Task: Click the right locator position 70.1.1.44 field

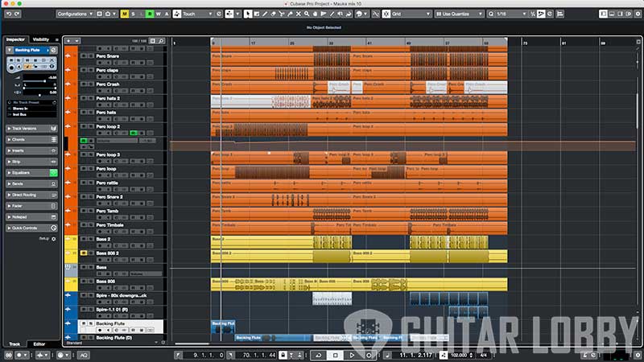Action: (x=257, y=355)
